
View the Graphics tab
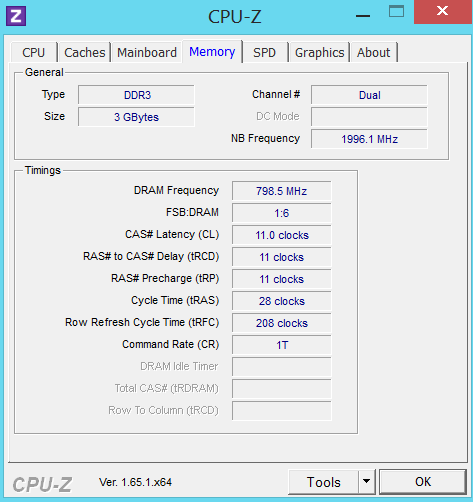coord(320,52)
